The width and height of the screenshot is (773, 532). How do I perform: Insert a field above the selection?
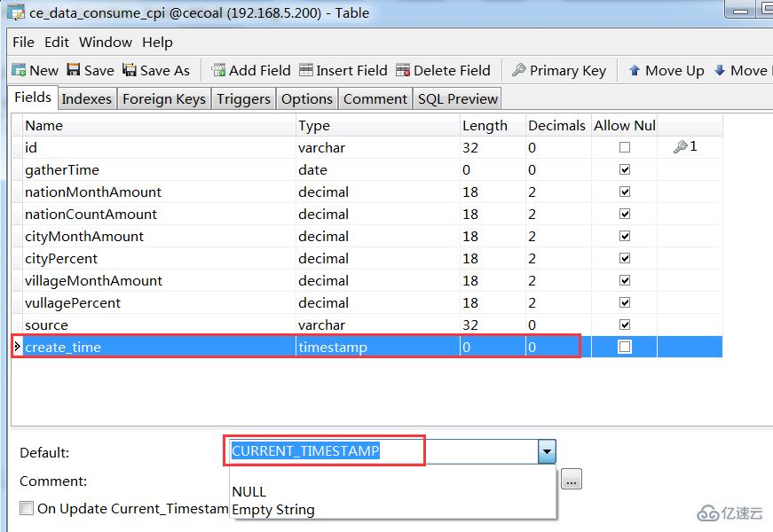click(x=346, y=70)
